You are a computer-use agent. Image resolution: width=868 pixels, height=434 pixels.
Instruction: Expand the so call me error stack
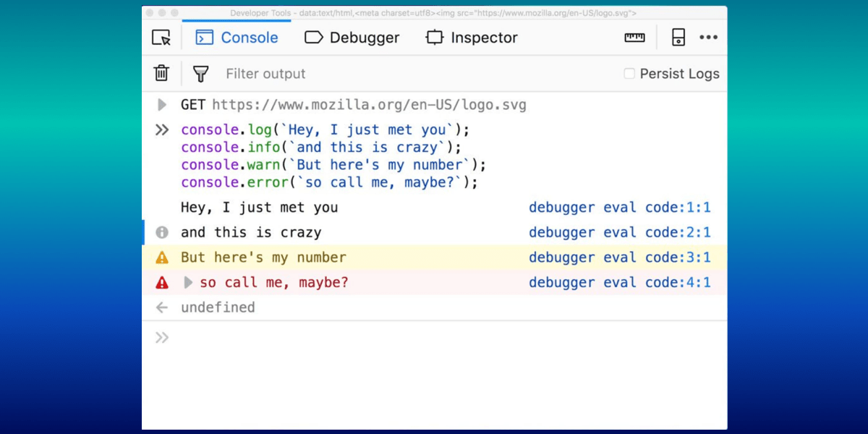188,282
